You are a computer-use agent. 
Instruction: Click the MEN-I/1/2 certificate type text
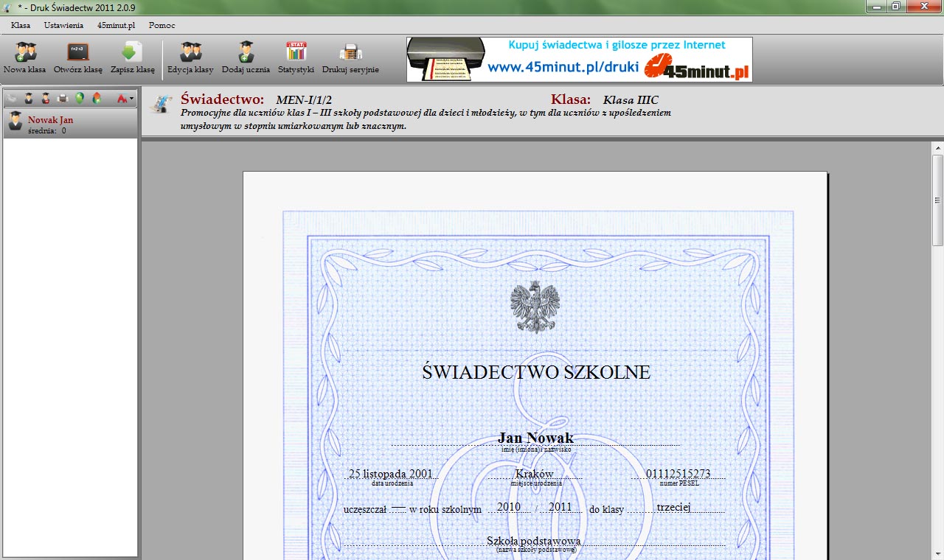pyautogui.click(x=304, y=100)
